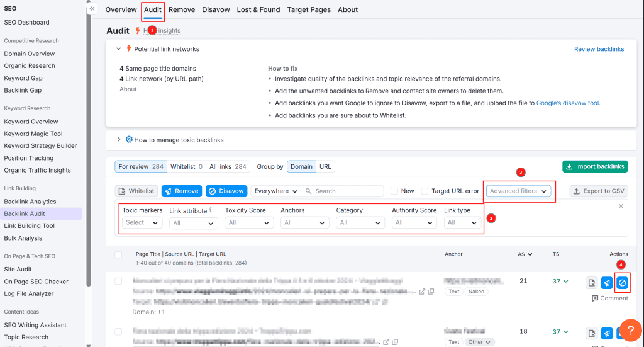The image size is (644, 347).
Task: Collapse the left sidebar with double-chevron icon
Action: click(92, 9)
